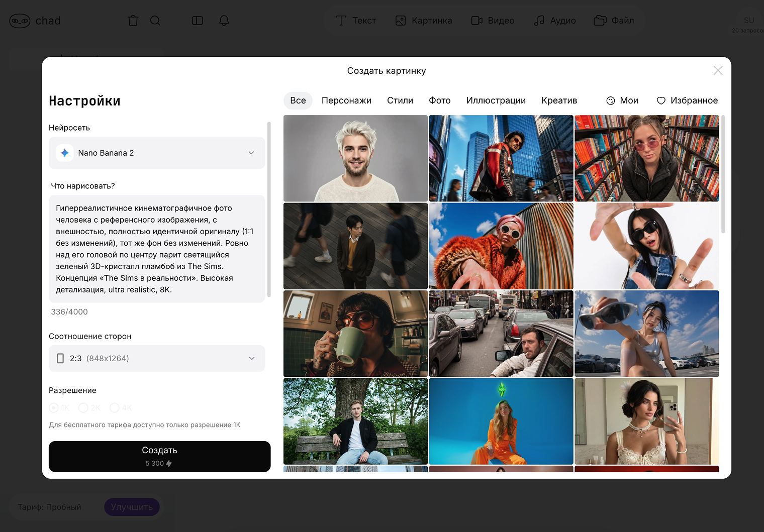Switch to the Персонажи tab
The width and height of the screenshot is (764, 532).
coord(346,100)
